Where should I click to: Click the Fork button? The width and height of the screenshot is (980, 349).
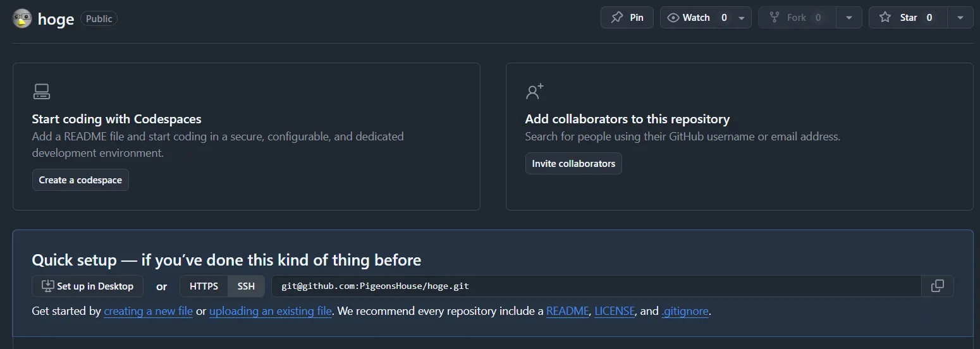[x=795, y=18]
